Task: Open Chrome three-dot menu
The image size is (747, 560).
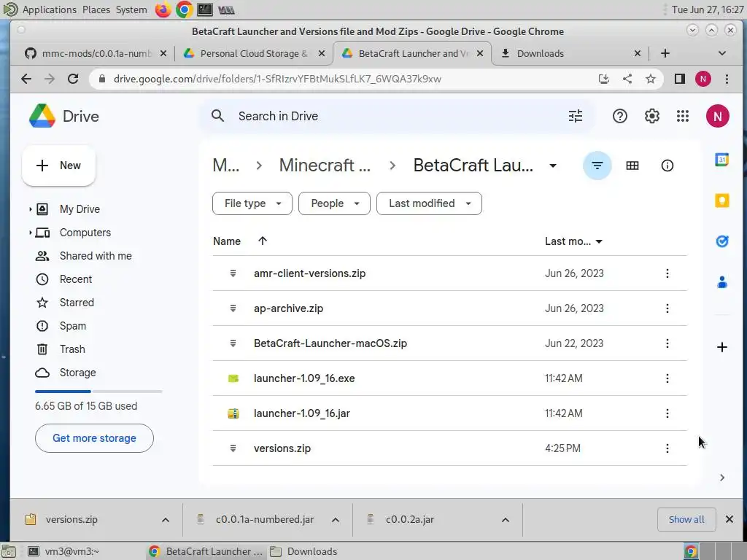Action: tap(727, 79)
